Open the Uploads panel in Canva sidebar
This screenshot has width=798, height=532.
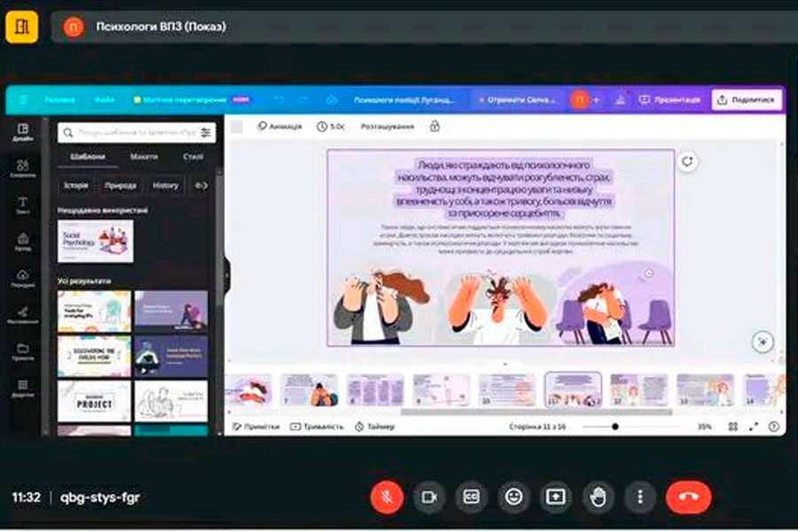point(23,278)
